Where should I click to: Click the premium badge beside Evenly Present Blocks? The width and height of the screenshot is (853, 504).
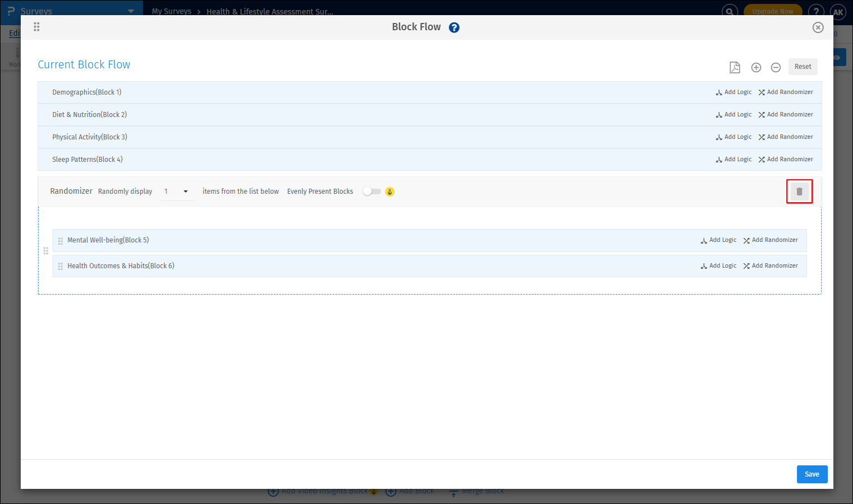[x=390, y=191]
